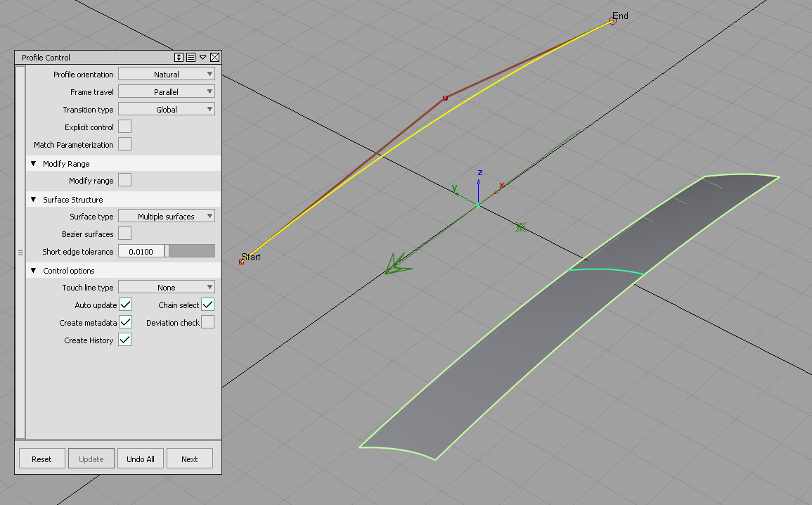Open the Frame travel dropdown showing Parallel

point(166,91)
